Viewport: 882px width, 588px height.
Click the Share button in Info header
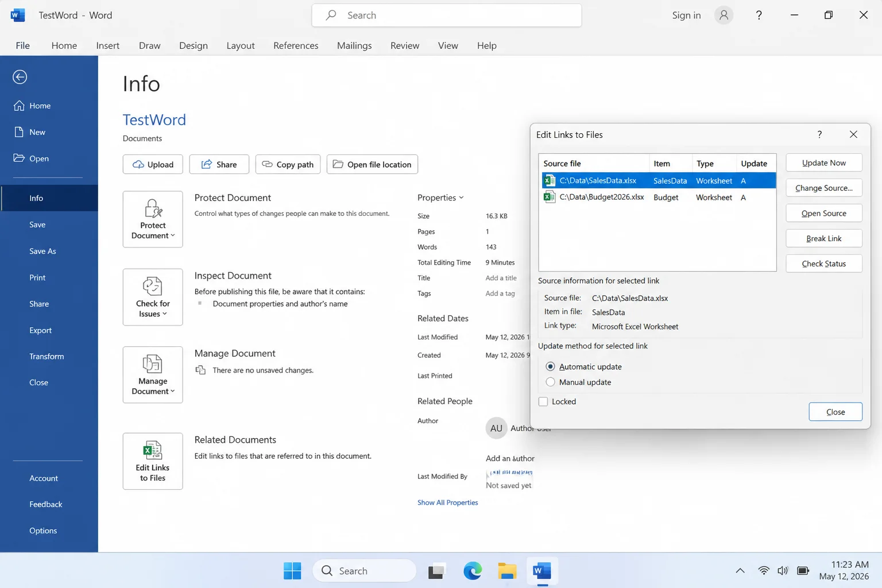219,164
